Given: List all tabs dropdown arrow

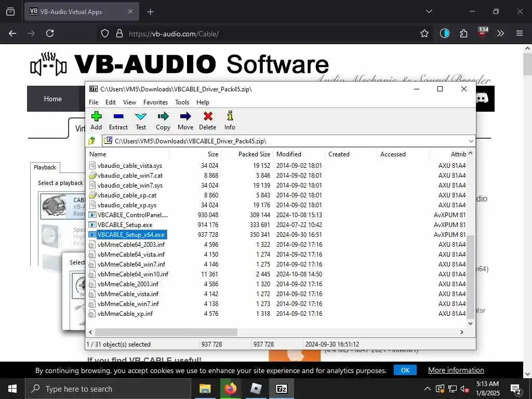Looking at the screenshot, I should click(x=429, y=11).
